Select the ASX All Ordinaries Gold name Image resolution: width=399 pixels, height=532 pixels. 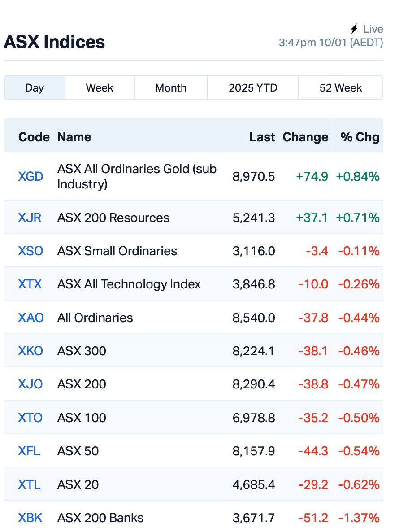[137, 176]
